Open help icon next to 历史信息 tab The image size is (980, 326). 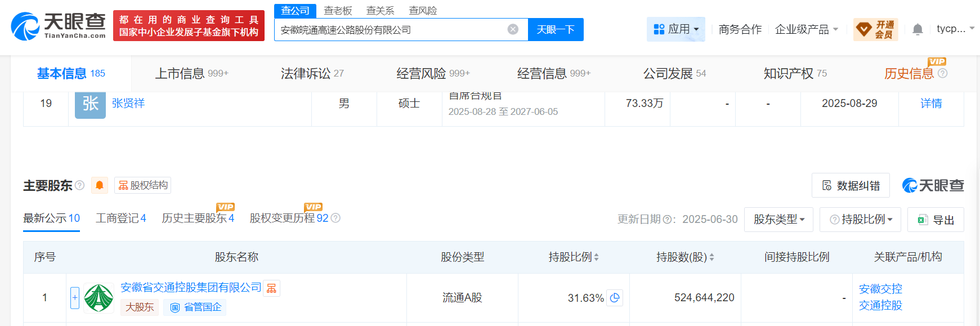coord(943,73)
